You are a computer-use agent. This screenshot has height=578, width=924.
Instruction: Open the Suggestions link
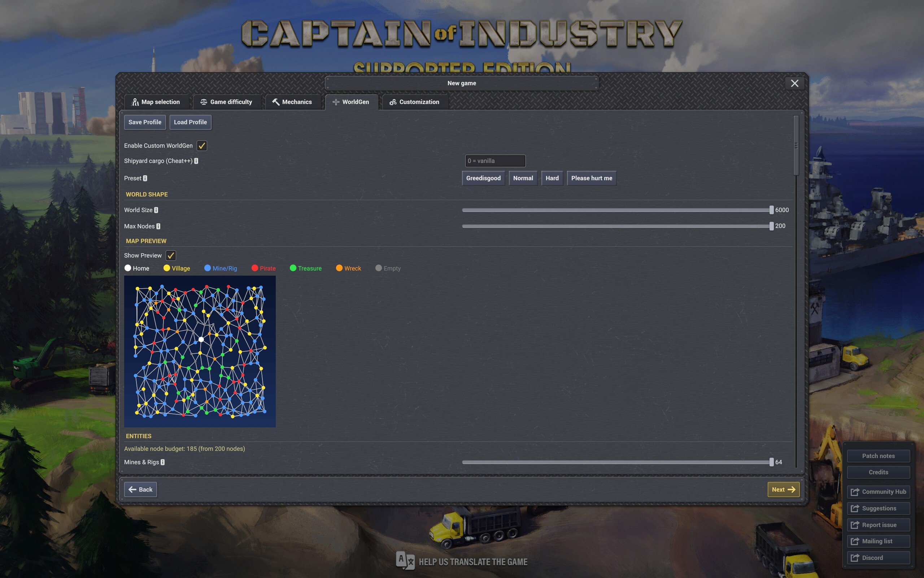click(x=878, y=508)
